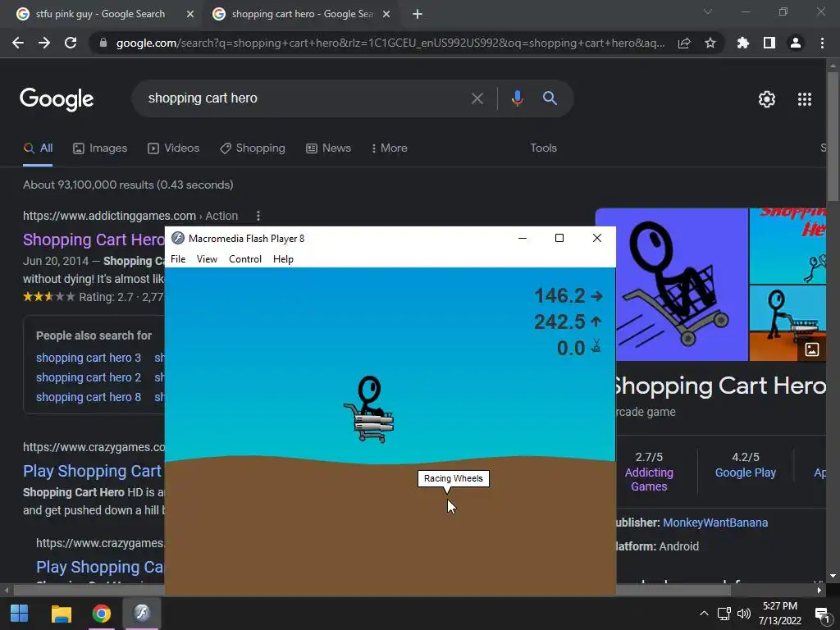Open the Flash Player Help menu

[x=283, y=258]
